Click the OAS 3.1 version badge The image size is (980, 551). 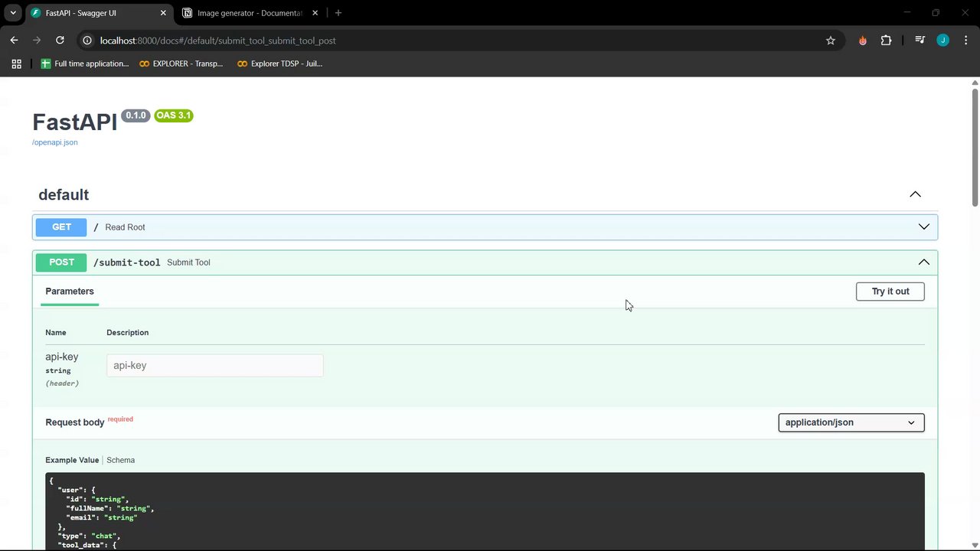tap(173, 116)
